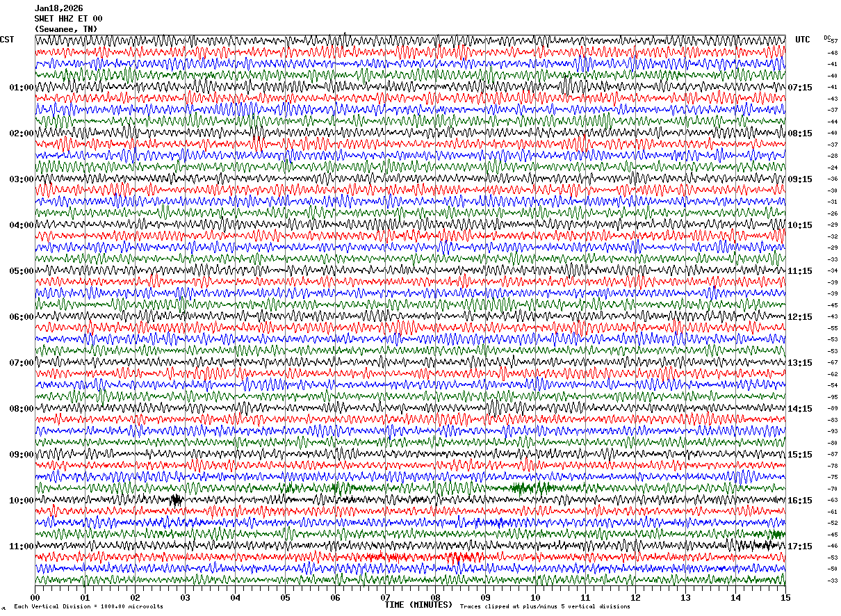Click the 11:15 UTC time label
This screenshot has height=616, width=841.
(x=799, y=271)
